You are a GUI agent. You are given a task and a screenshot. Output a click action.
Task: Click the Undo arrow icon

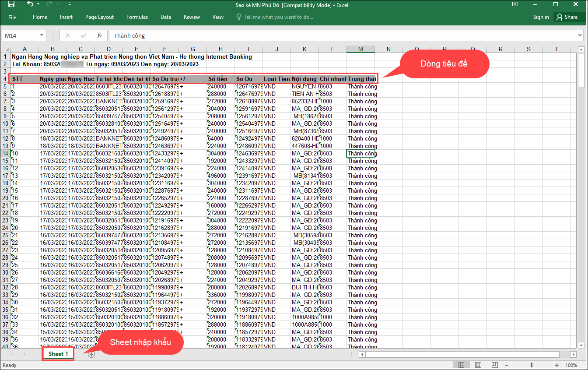(x=30, y=4)
